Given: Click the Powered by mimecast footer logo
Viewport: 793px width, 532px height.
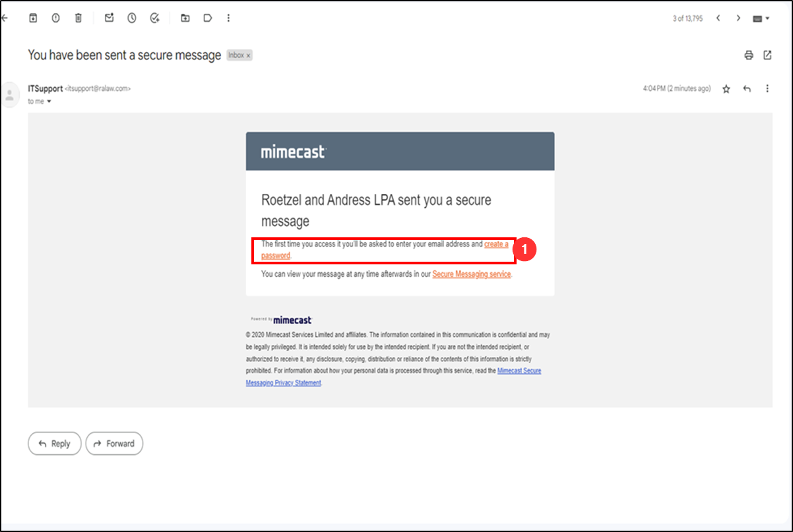Looking at the screenshot, I should pyautogui.click(x=281, y=320).
